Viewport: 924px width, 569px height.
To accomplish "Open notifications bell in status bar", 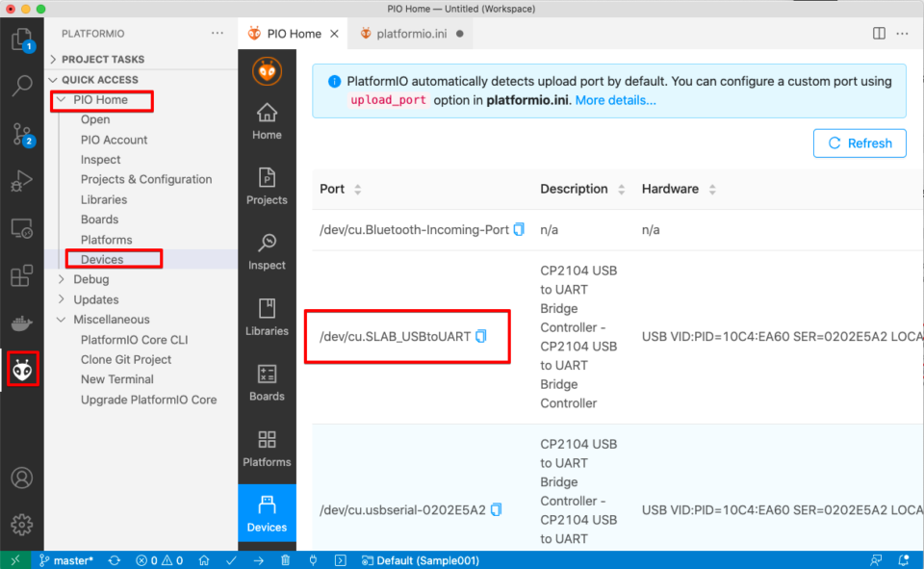I will click(x=904, y=560).
